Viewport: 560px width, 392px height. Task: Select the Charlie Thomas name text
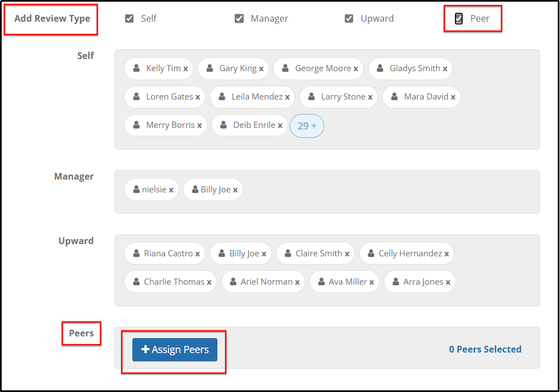click(x=174, y=282)
